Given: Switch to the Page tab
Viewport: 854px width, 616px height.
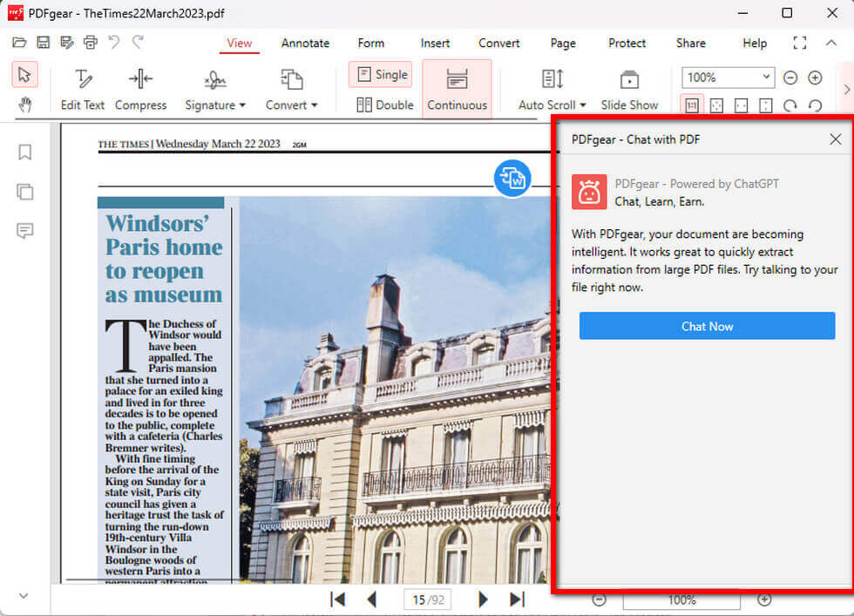Looking at the screenshot, I should point(563,43).
